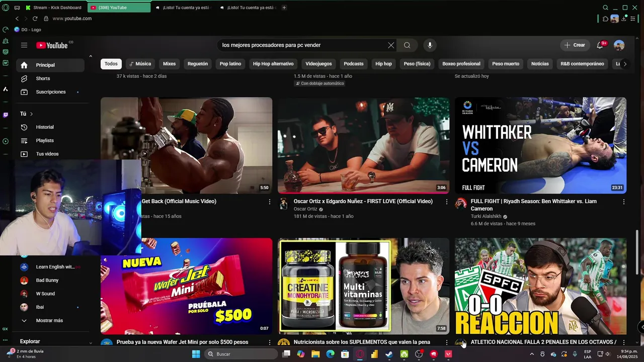The image size is (644, 362).
Task: Open Shorts from the sidebar
Action: click(49, 78)
